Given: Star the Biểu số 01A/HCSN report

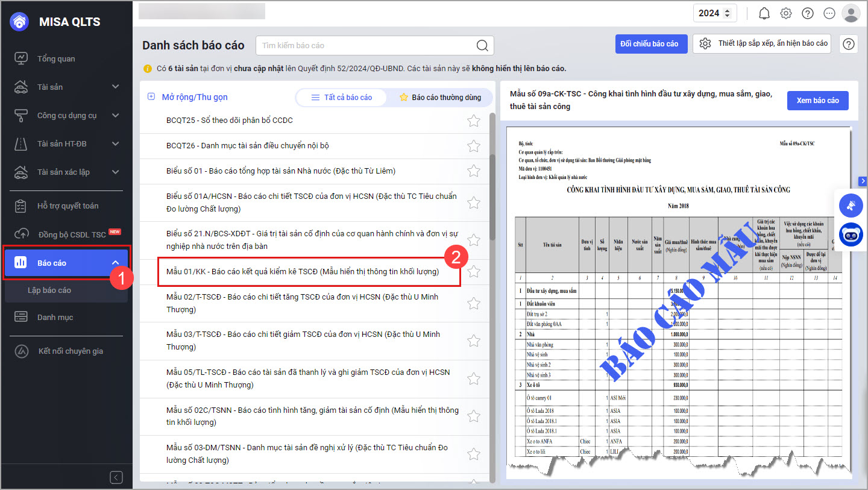Looking at the screenshot, I should coord(474,203).
